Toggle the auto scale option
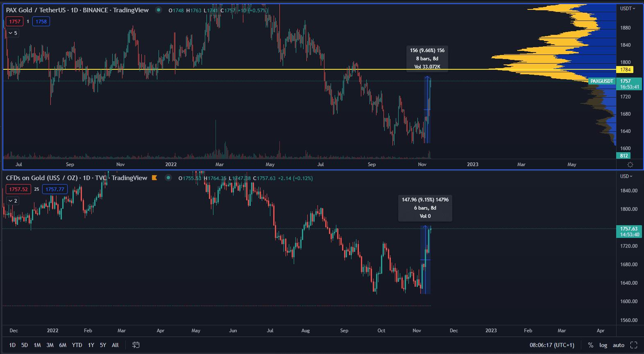Image resolution: width=644 pixels, height=354 pixels. click(618, 345)
